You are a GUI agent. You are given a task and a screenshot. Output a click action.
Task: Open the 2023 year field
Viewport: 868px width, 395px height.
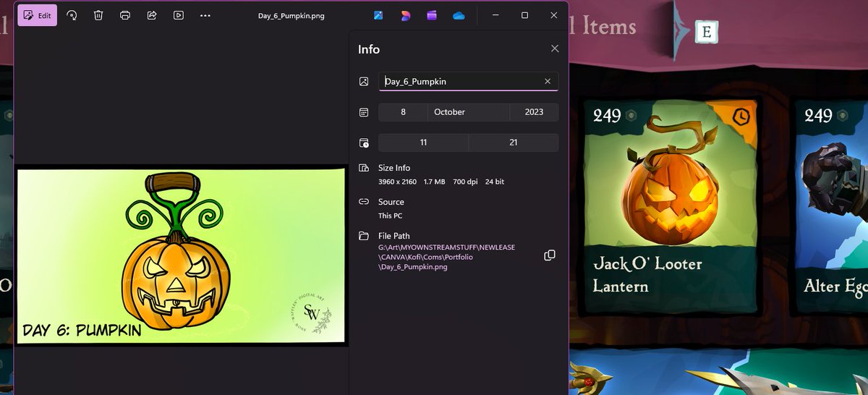tap(534, 112)
